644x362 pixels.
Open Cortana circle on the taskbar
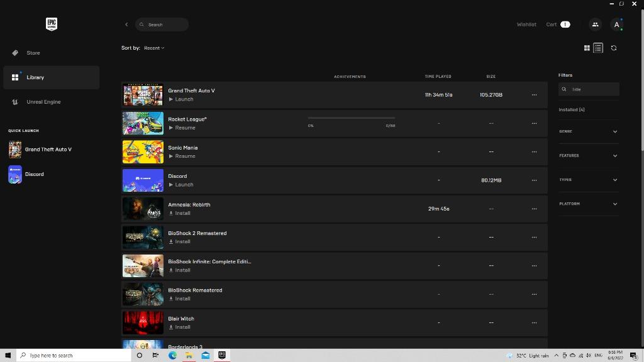pos(139,355)
